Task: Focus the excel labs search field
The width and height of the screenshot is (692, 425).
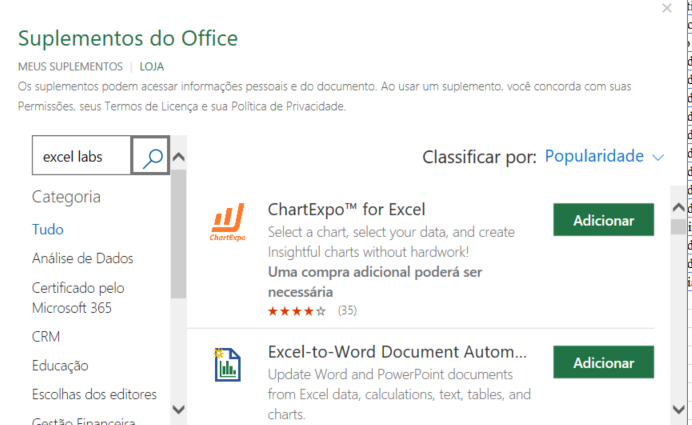Action: click(82, 155)
